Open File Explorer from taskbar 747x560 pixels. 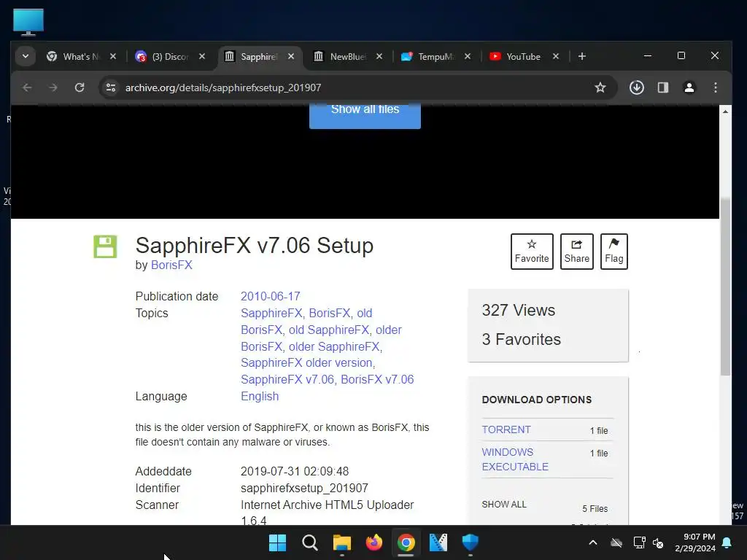(341, 542)
